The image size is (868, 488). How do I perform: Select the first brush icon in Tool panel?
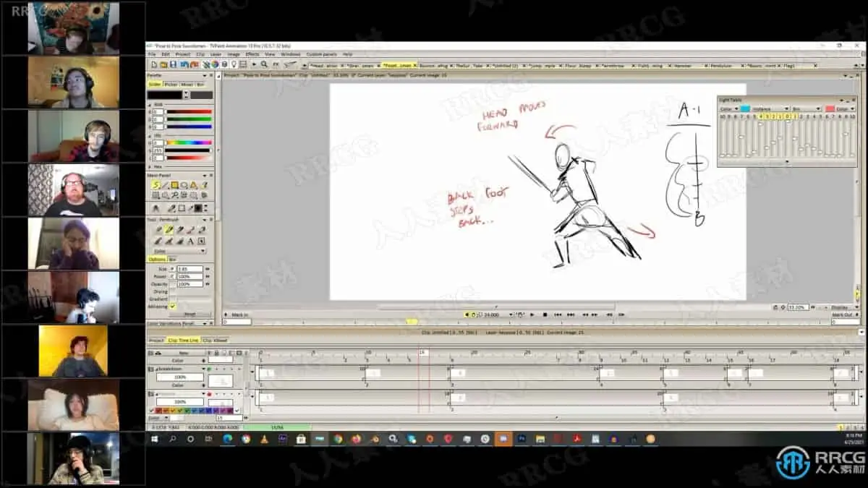[158, 230]
